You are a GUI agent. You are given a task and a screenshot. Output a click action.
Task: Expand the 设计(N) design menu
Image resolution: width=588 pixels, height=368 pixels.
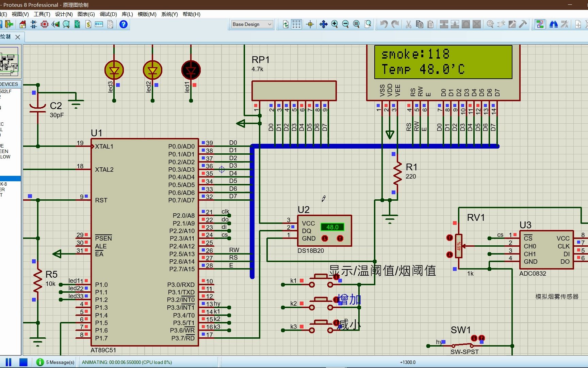click(64, 14)
